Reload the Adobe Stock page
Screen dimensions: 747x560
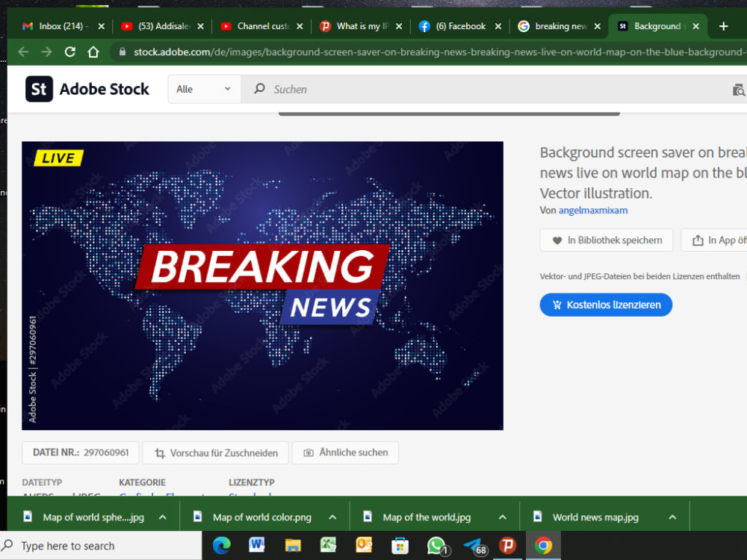click(70, 52)
